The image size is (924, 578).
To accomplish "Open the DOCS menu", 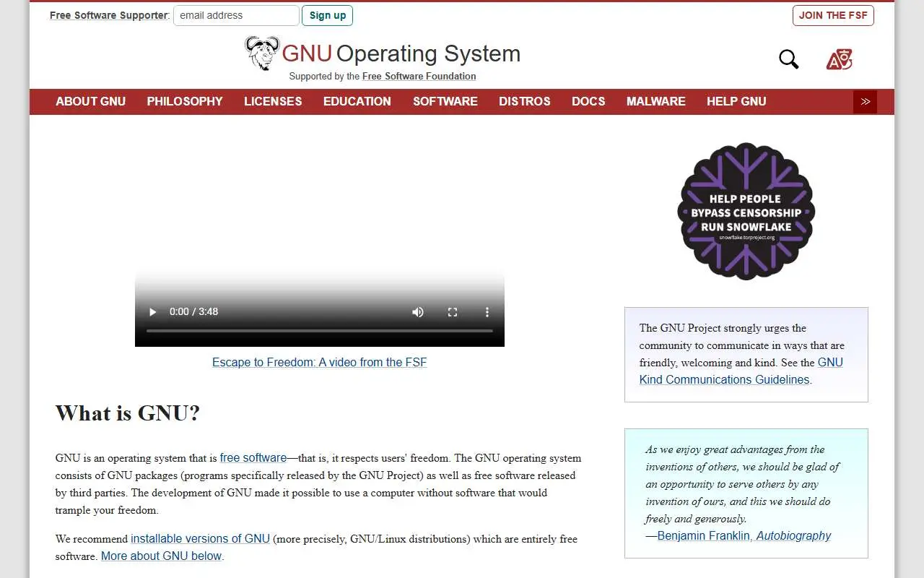I will coord(588,102).
